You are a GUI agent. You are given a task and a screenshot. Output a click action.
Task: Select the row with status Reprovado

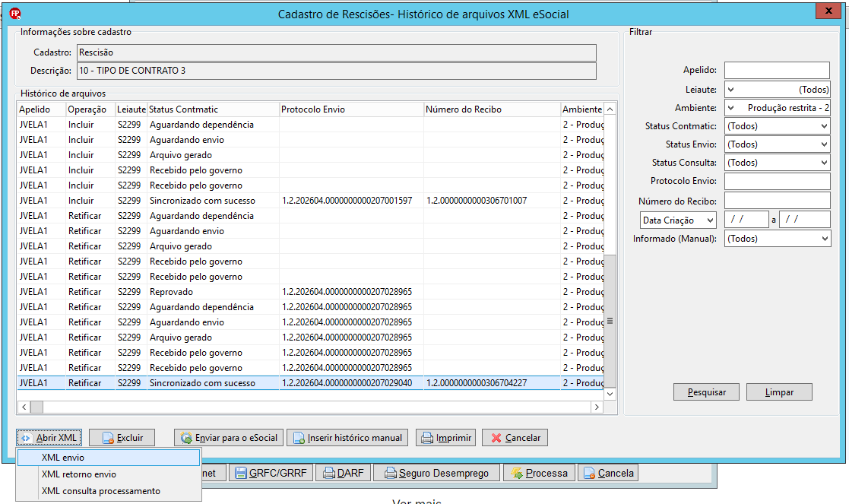click(x=311, y=292)
